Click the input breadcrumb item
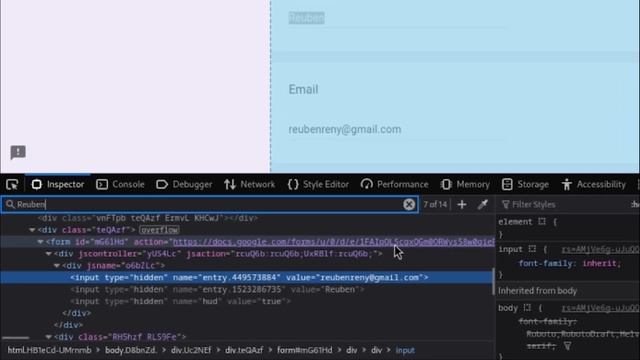Image resolution: width=640 pixels, height=360 pixels. coord(405,350)
